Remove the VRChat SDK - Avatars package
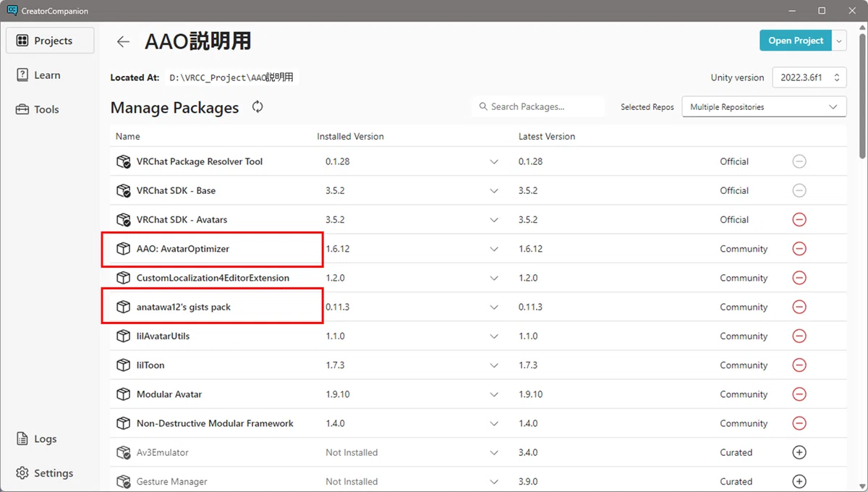The image size is (868, 492). pyautogui.click(x=799, y=219)
